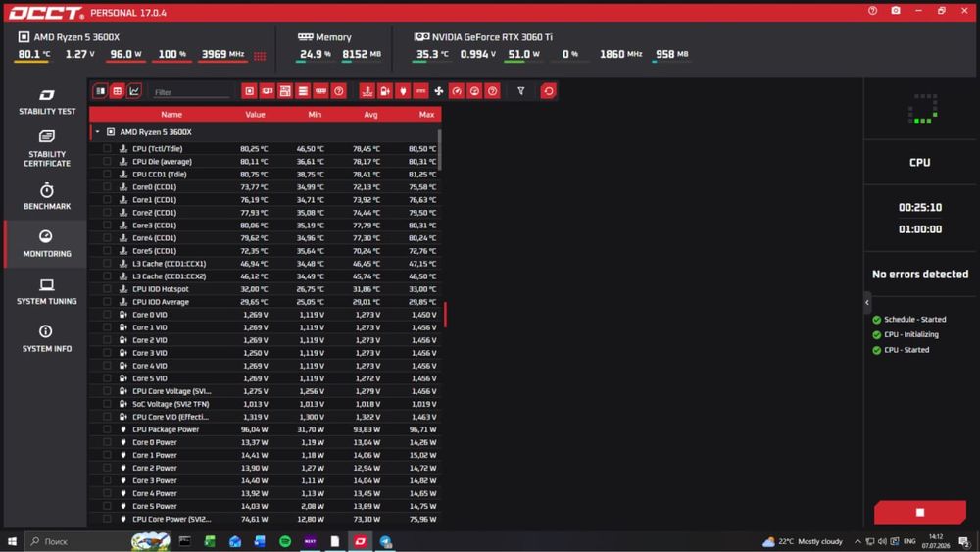Click the sensor table scrollbar thumb
This screenshot has width=980, height=552.
click(440, 150)
